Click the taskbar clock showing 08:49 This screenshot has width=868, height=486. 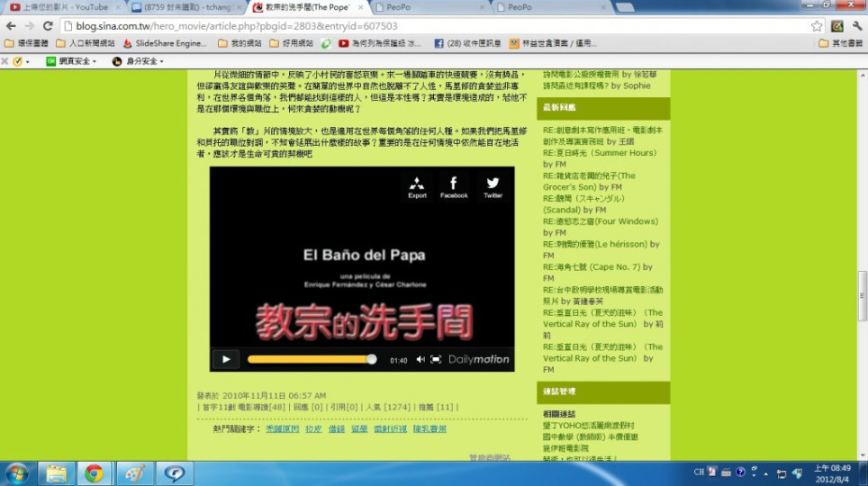(x=832, y=473)
